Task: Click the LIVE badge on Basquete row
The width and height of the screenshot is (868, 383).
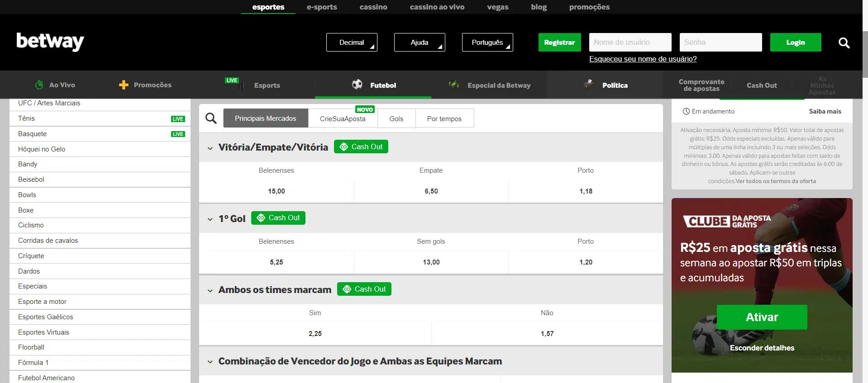Action: (178, 134)
